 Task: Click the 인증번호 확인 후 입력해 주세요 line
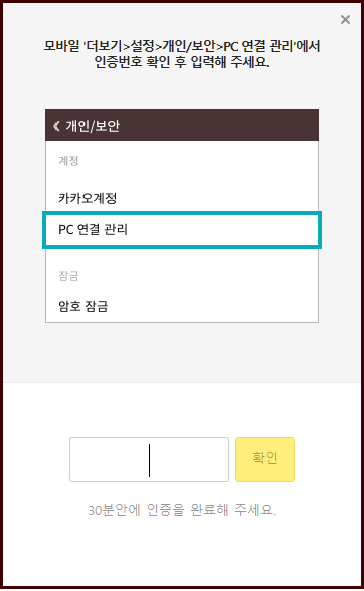(x=182, y=62)
